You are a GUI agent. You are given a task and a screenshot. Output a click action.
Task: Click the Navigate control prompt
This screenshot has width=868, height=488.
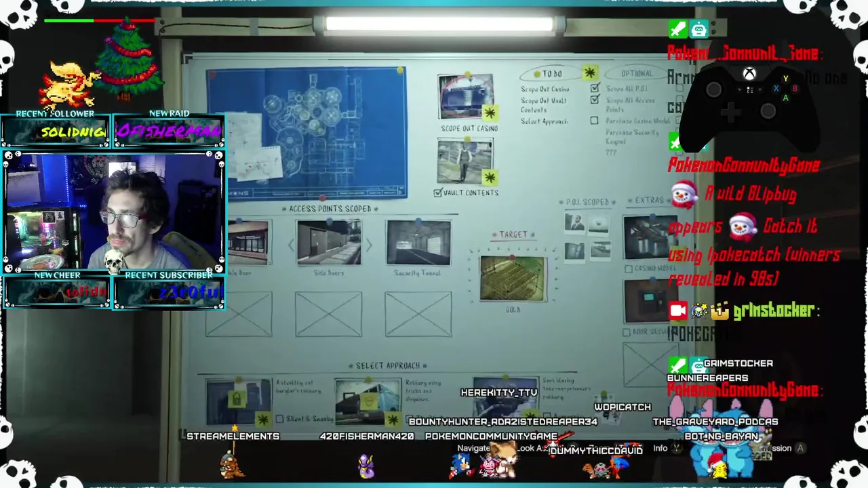pyautogui.click(x=473, y=448)
